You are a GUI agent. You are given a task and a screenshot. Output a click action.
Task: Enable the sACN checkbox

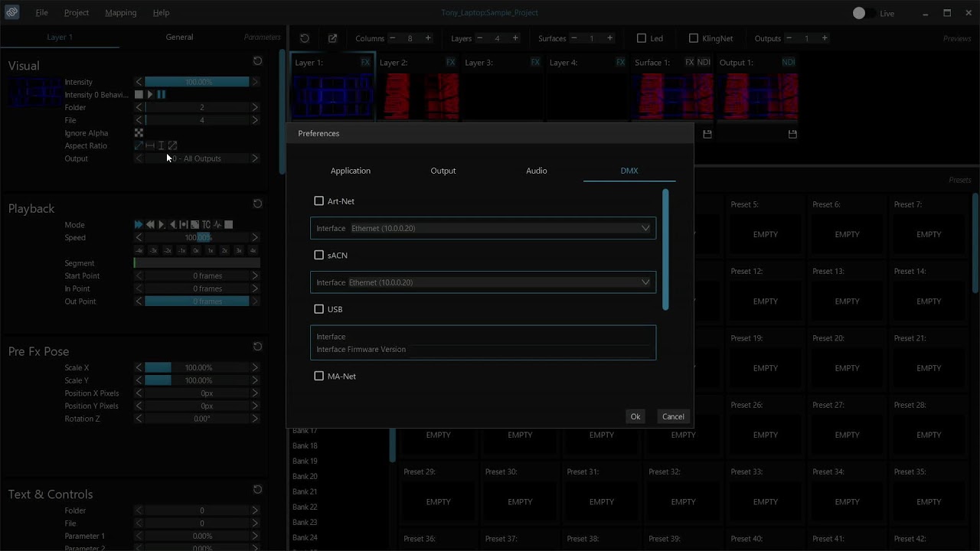(319, 255)
